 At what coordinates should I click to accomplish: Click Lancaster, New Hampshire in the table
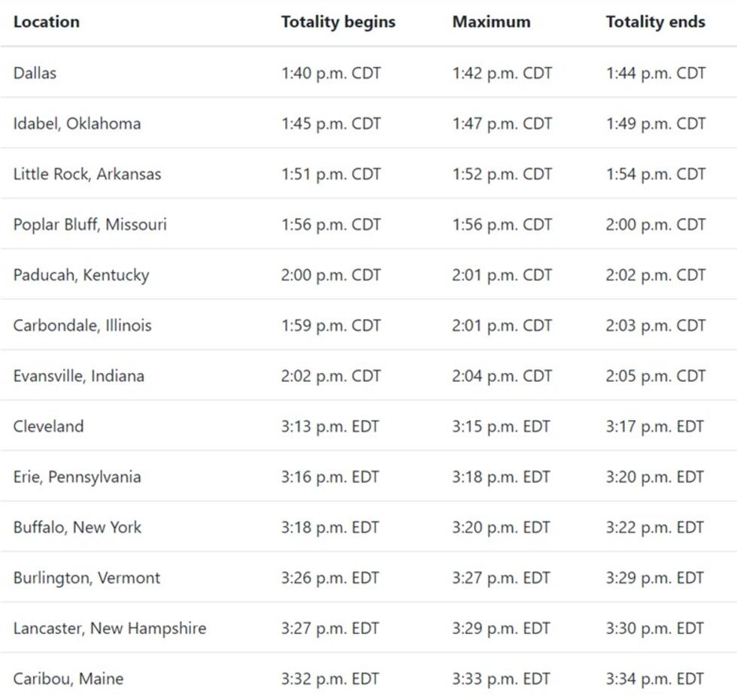point(109,628)
